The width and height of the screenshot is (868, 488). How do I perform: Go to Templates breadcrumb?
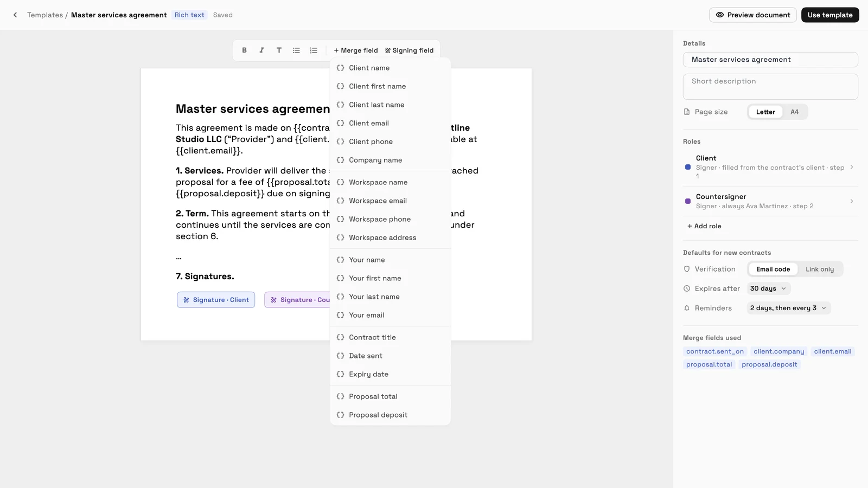pyautogui.click(x=45, y=15)
